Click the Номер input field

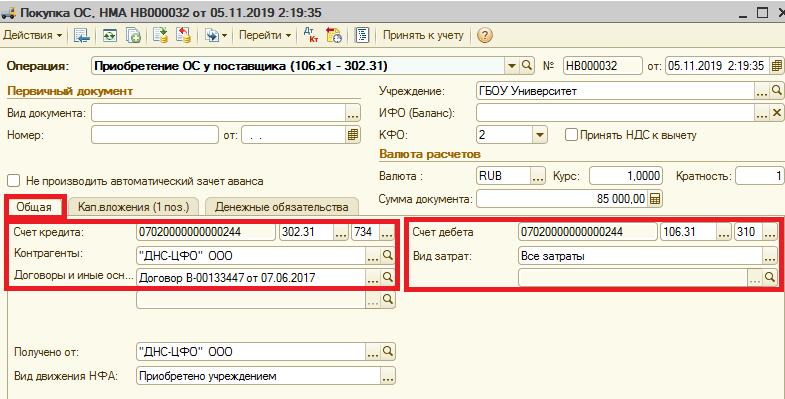155,134
